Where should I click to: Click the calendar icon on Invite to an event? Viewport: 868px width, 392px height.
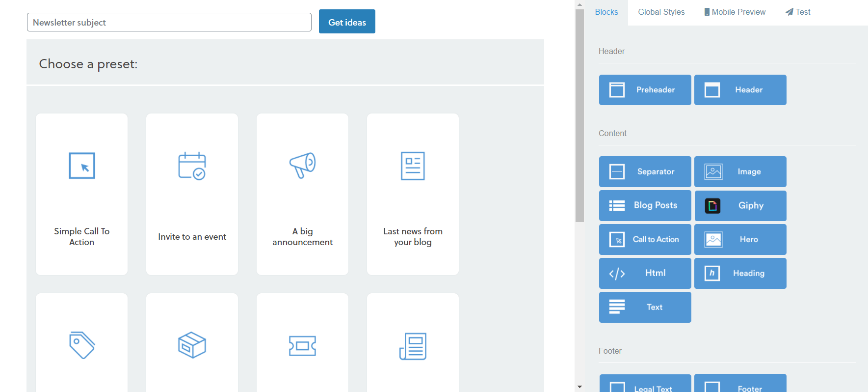192,166
